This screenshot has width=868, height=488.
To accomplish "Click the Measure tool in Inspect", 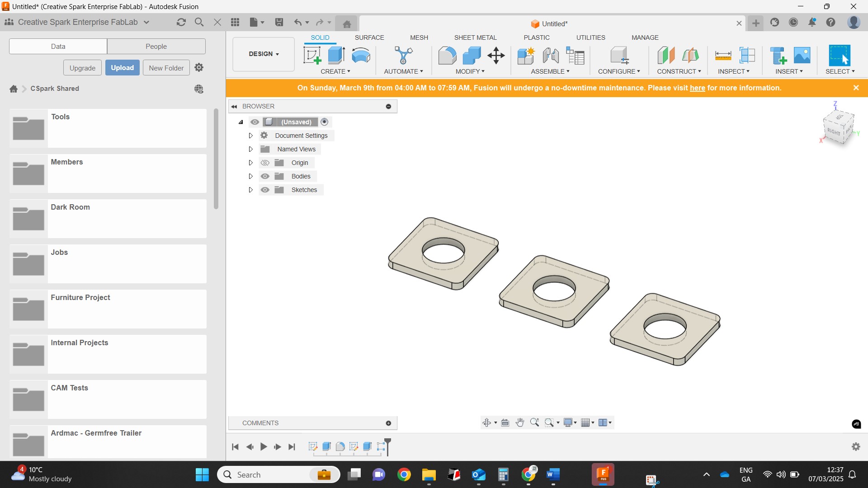I will coord(723,56).
